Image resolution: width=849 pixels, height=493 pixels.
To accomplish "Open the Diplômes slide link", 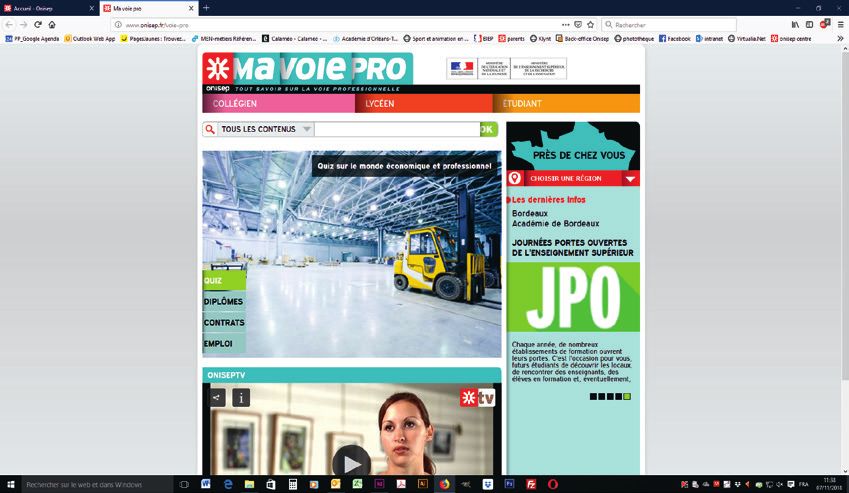I will pyautogui.click(x=223, y=302).
